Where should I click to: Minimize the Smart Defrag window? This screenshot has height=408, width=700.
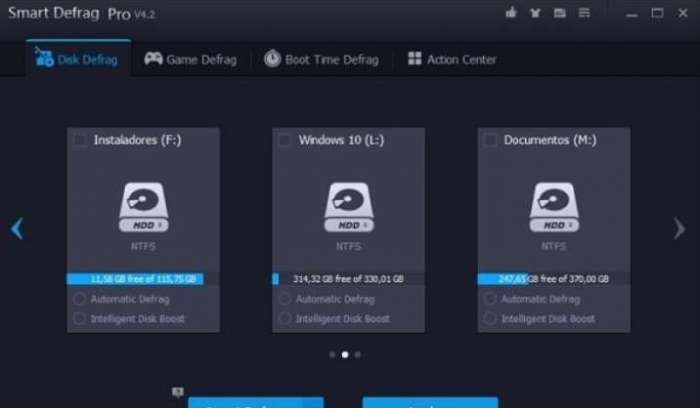(x=632, y=14)
